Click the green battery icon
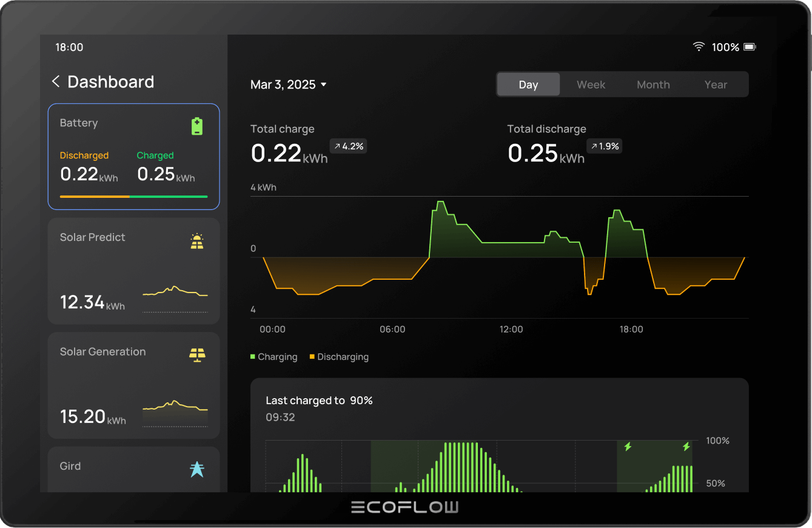The height and width of the screenshot is (528, 812). click(197, 126)
